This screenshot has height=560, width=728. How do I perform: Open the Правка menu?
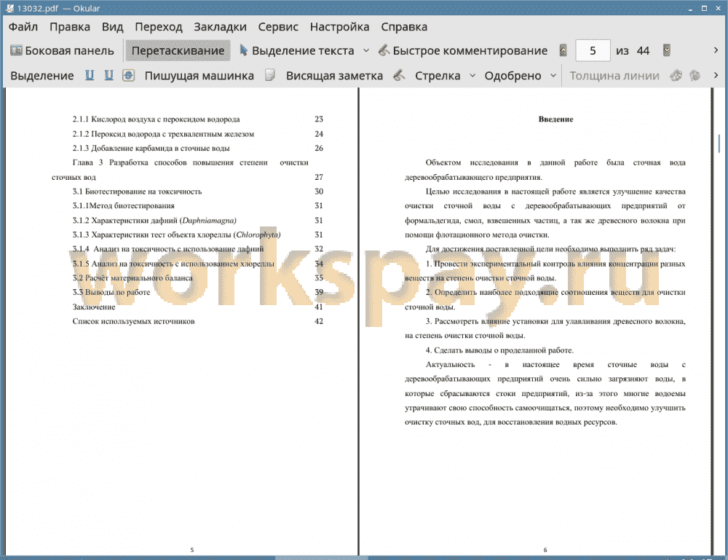(x=70, y=27)
